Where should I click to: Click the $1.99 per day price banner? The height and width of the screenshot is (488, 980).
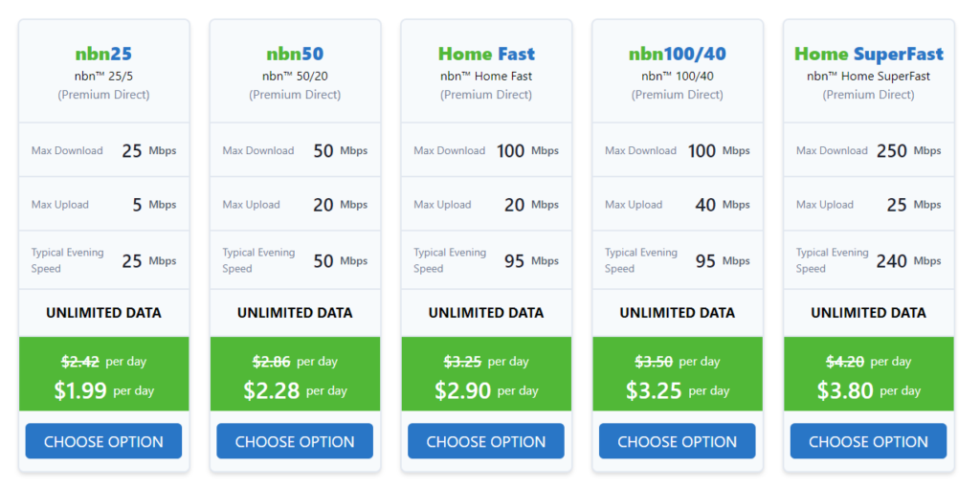(103, 373)
